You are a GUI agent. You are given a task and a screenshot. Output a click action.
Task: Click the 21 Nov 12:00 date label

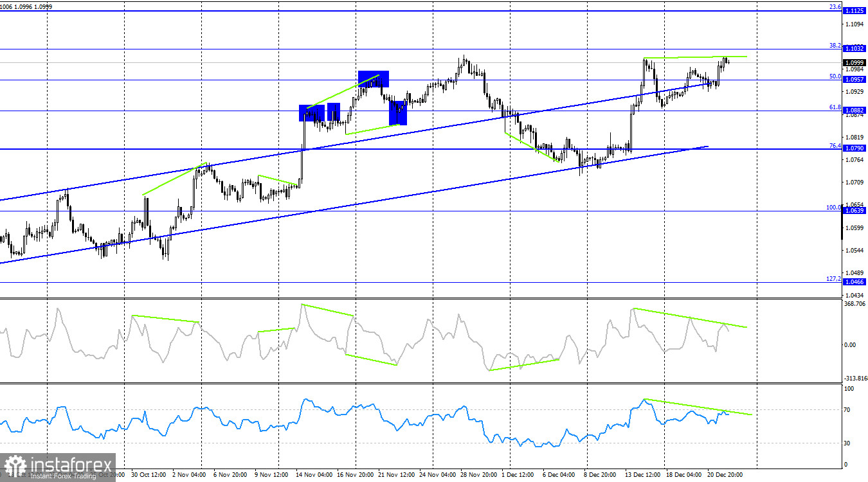(x=395, y=474)
